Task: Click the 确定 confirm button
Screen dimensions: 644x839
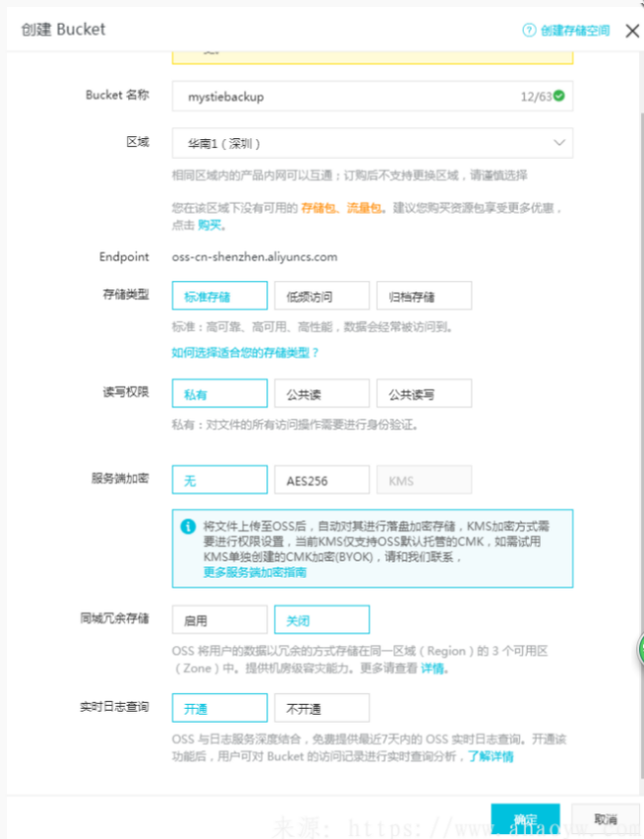Action: point(525,819)
